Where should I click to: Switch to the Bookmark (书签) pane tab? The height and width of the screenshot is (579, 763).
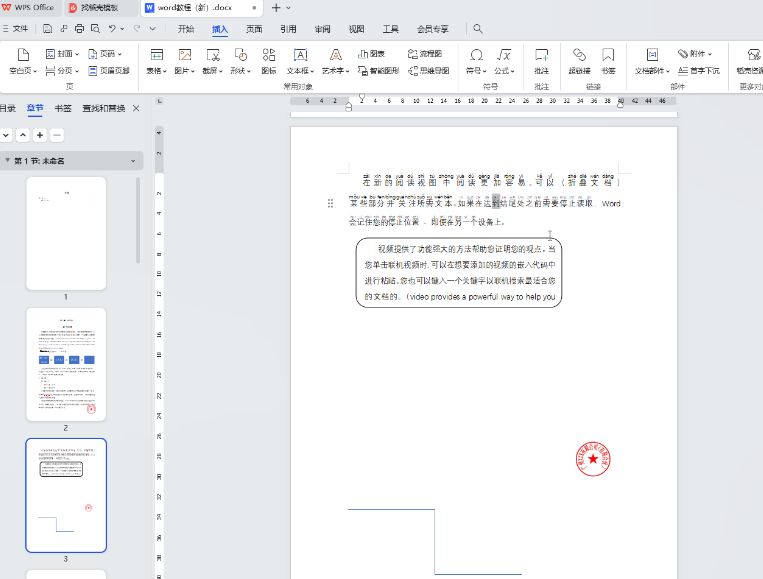tap(63, 108)
